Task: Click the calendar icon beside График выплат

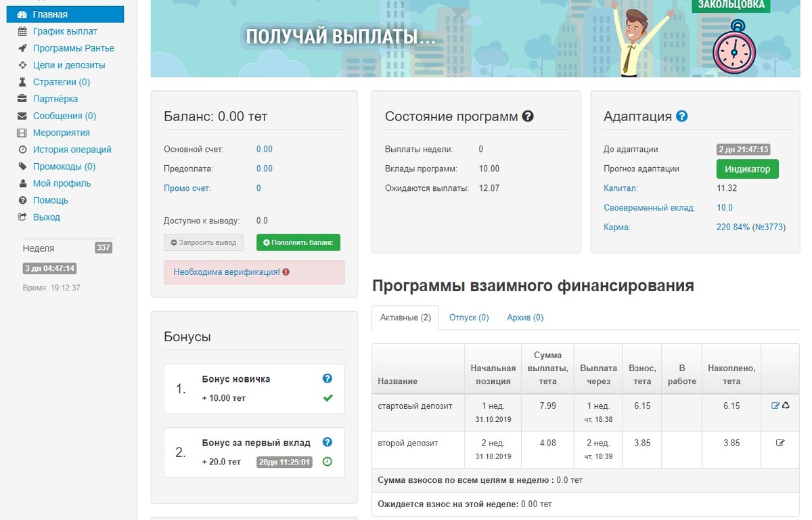Action: click(22, 31)
